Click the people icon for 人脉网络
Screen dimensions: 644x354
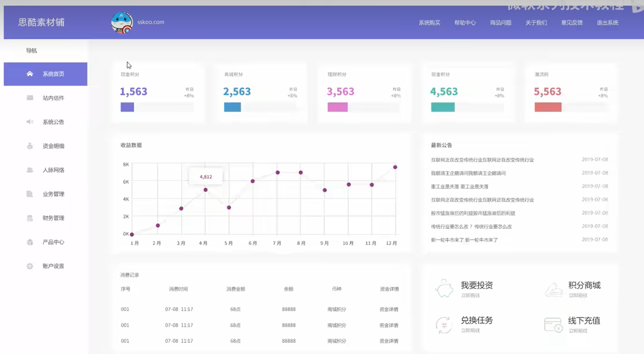30,170
